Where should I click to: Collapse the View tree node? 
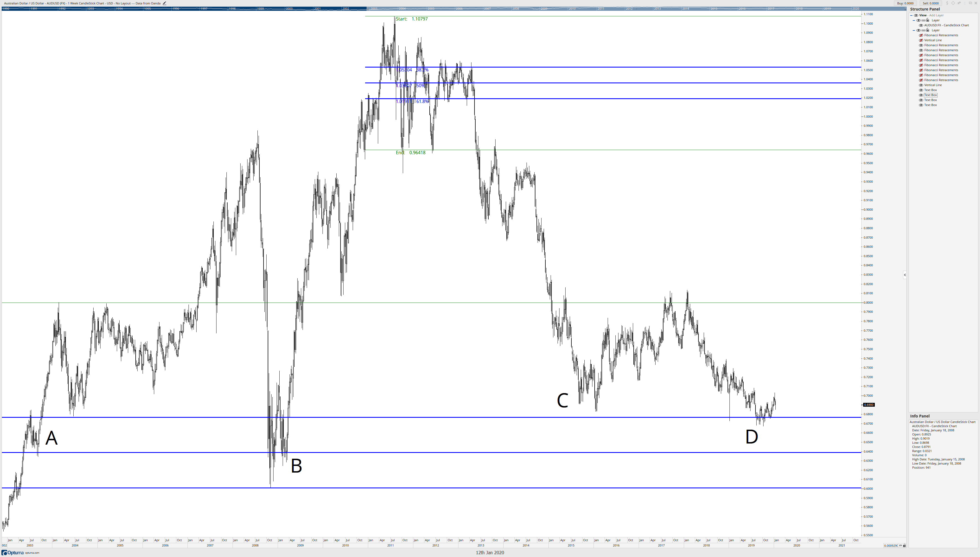tap(912, 15)
